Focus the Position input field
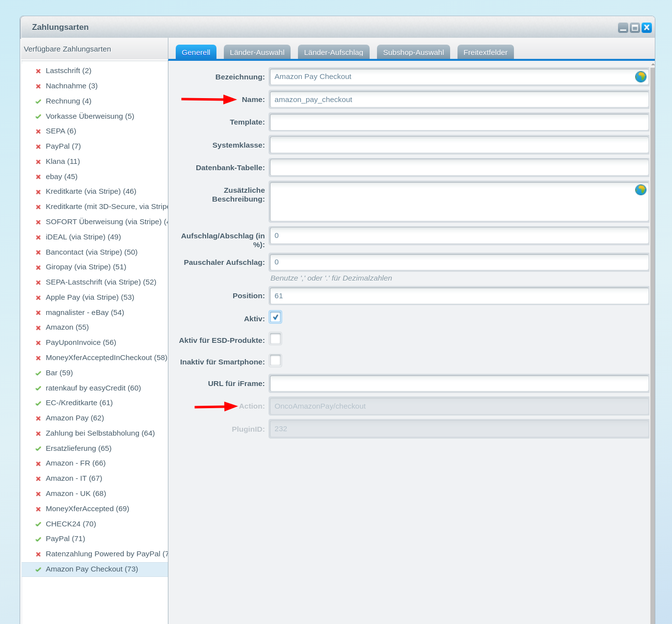The width and height of the screenshot is (672, 624). (x=459, y=296)
